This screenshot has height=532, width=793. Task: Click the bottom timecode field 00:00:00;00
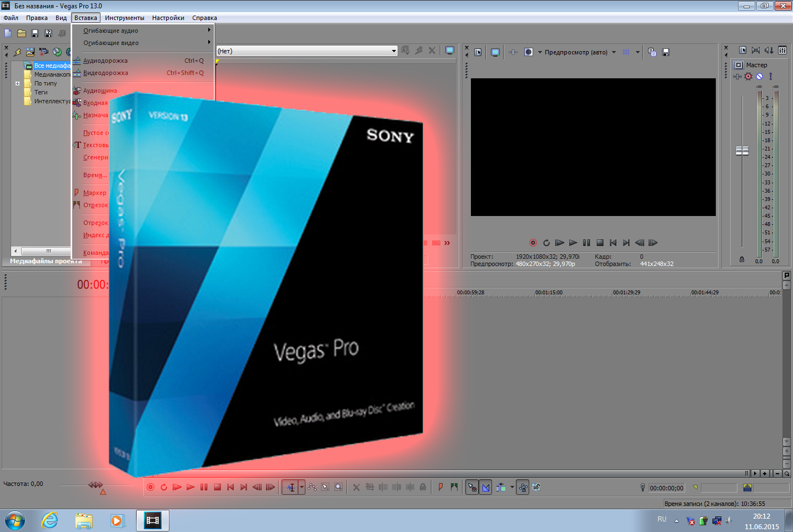click(667, 488)
